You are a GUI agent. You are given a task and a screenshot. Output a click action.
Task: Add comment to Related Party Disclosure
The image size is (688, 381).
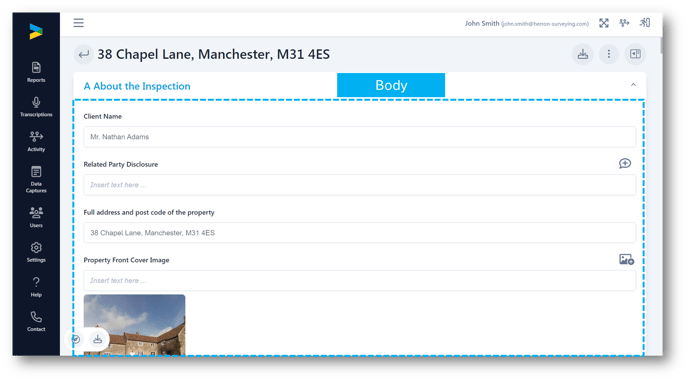[625, 164]
